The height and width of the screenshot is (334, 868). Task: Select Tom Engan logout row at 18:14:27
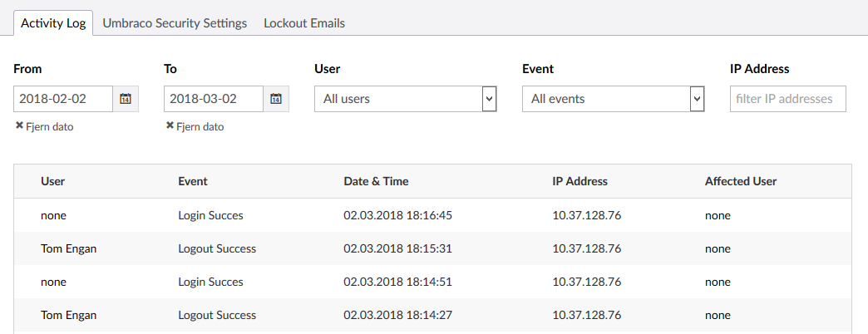[432, 315]
